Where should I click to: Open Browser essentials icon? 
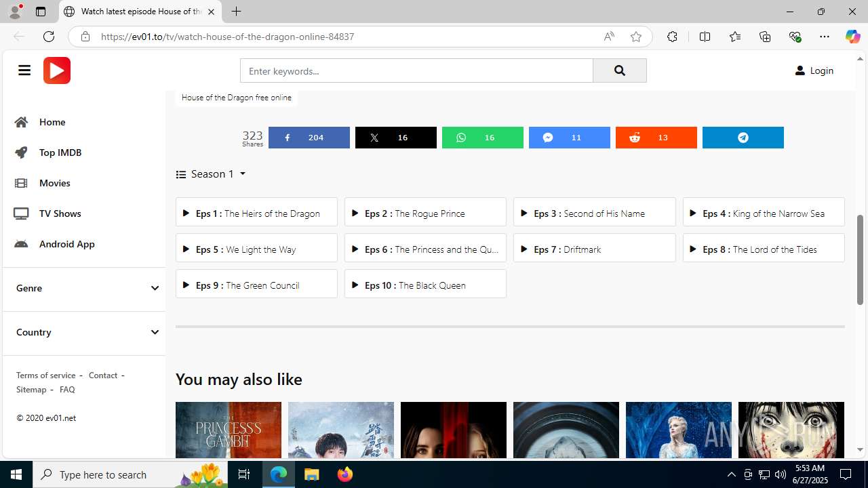point(795,37)
